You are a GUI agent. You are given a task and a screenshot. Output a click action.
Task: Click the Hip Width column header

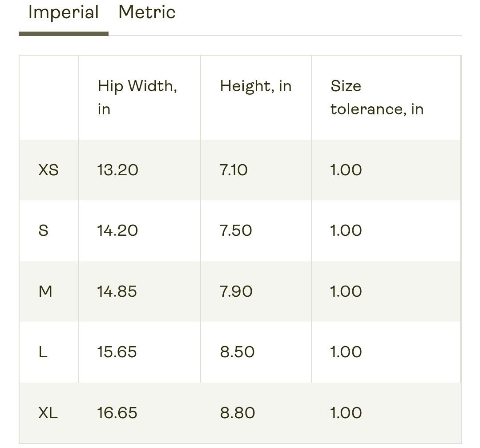coord(137,97)
